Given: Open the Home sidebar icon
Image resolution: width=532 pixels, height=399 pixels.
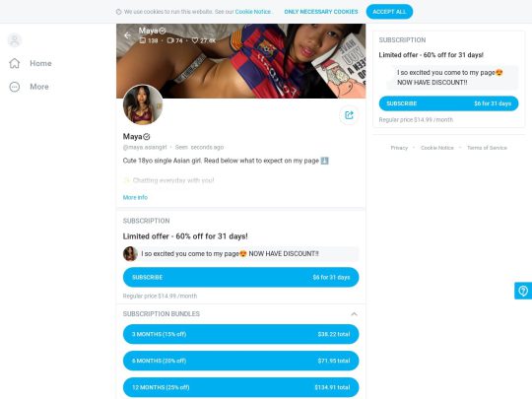Looking at the screenshot, I should point(15,63).
